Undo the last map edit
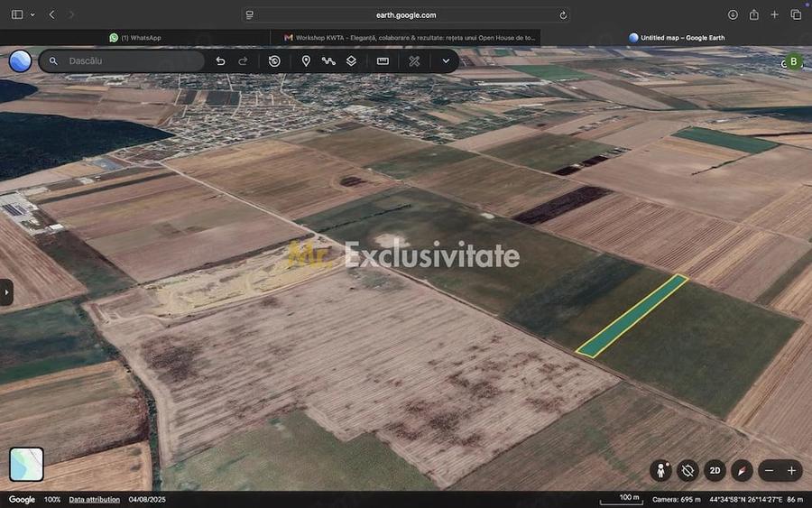The image size is (812, 508). tap(221, 61)
